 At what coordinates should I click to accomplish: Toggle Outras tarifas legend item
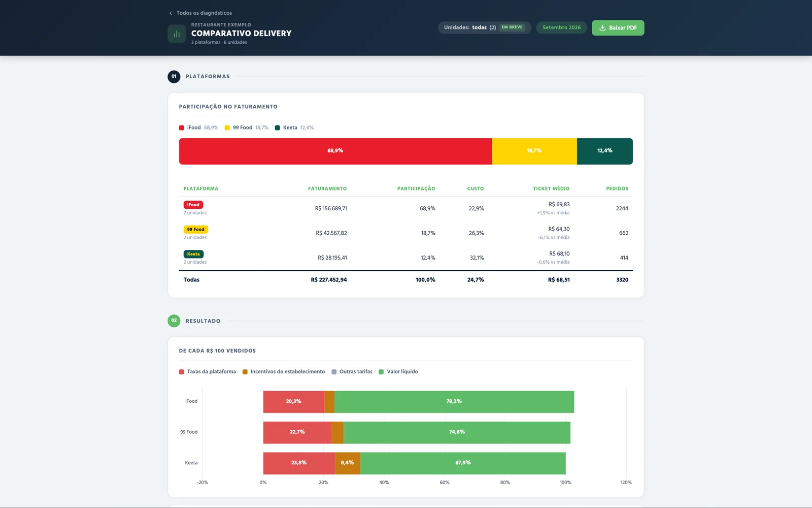pyautogui.click(x=352, y=372)
